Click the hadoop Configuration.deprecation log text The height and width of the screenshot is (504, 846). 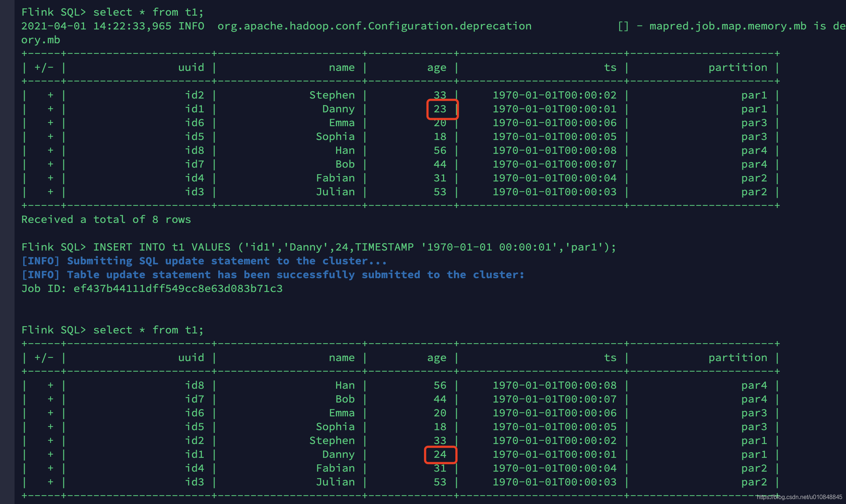[x=374, y=26]
